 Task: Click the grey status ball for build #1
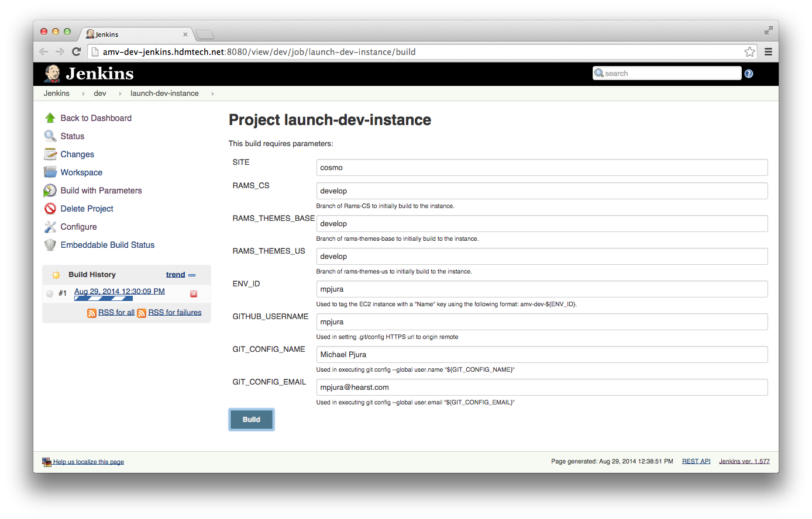[x=50, y=294]
